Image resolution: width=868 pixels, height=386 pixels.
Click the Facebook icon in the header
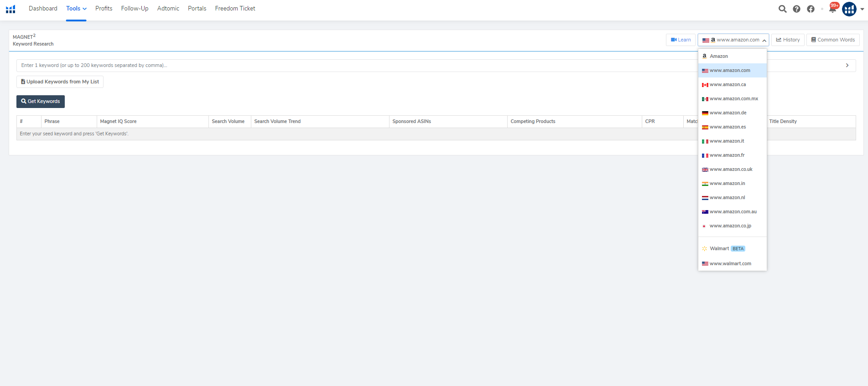811,9
